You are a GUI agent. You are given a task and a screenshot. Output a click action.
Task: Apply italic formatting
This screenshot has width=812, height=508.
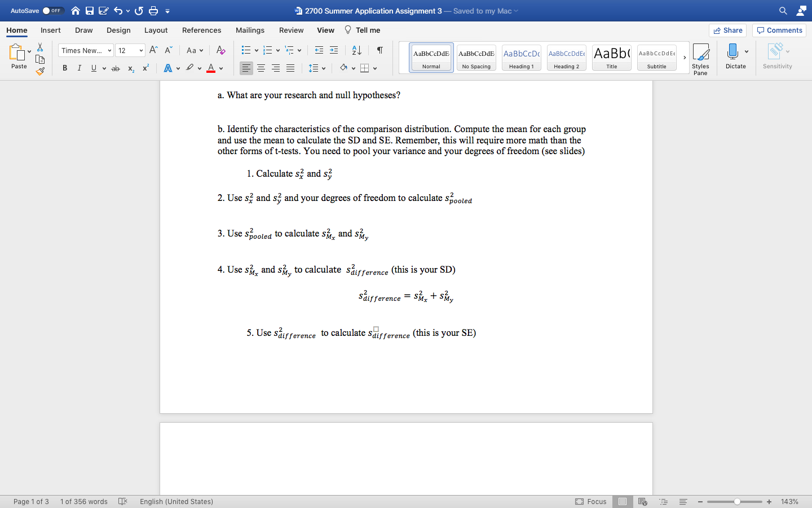(x=79, y=68)
